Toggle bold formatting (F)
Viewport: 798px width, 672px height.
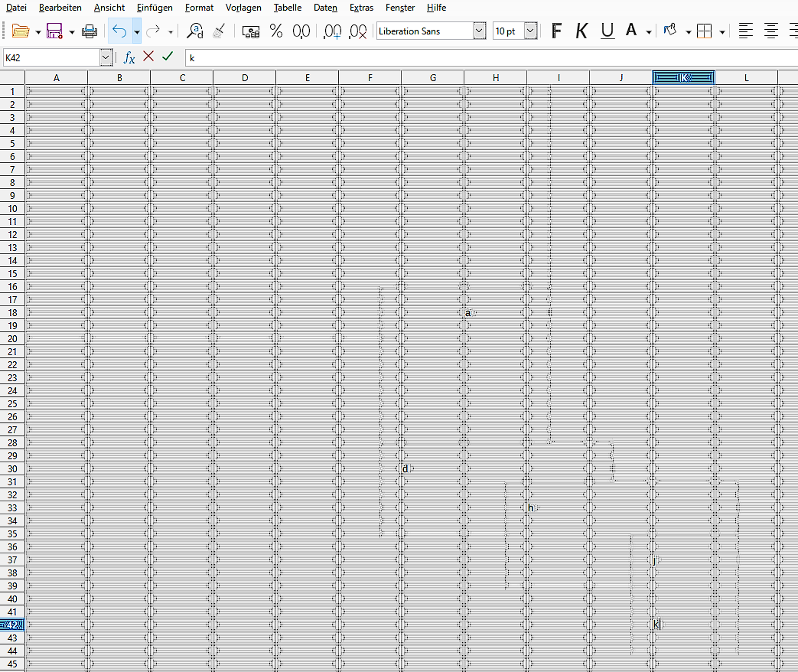pos(557,31)
